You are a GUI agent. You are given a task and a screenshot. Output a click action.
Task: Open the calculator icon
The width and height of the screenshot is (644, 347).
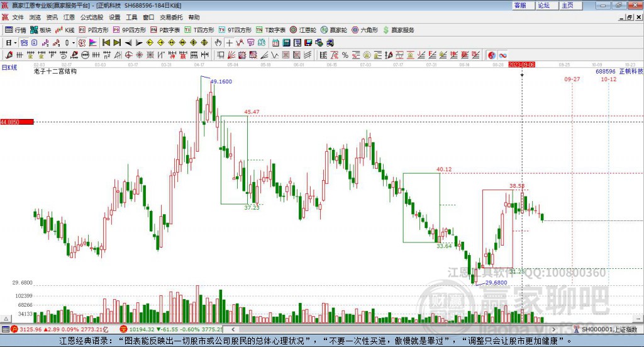pos(286,43)
